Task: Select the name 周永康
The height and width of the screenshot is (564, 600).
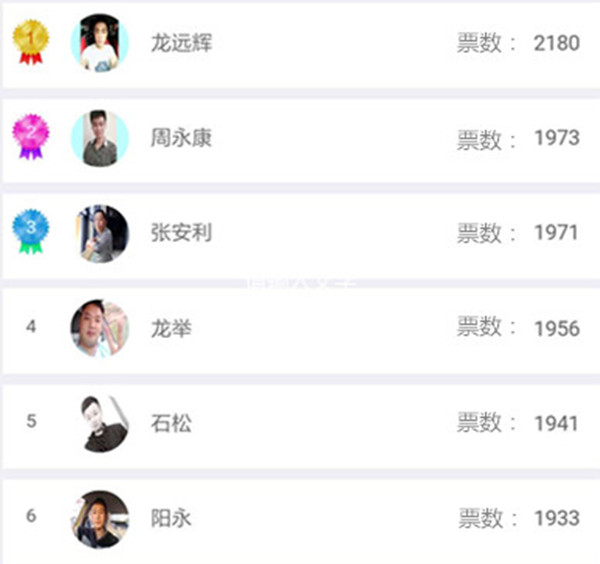Action: coord(181,138)
